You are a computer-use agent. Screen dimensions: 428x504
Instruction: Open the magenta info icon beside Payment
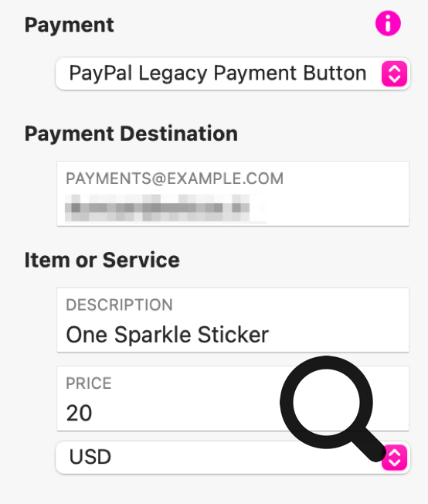click(x=388, y=23)
